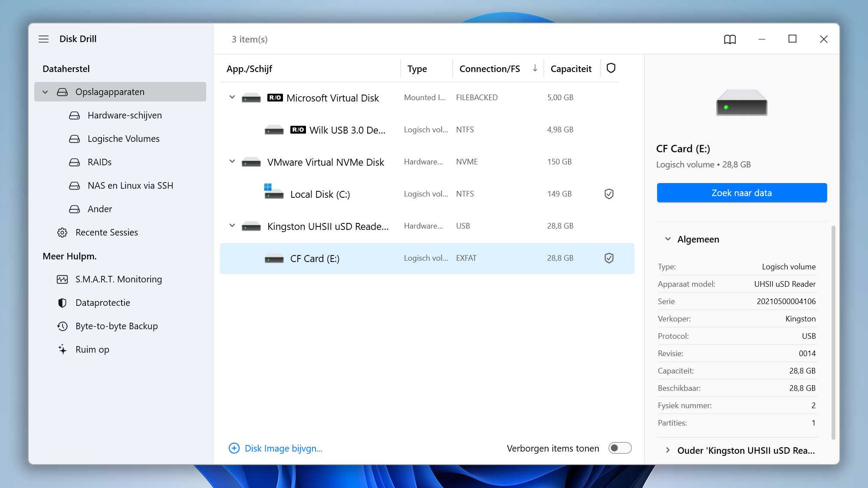
Task: Click the Byte-to-byte Backup clock icon
Action: tap(62, 326)
